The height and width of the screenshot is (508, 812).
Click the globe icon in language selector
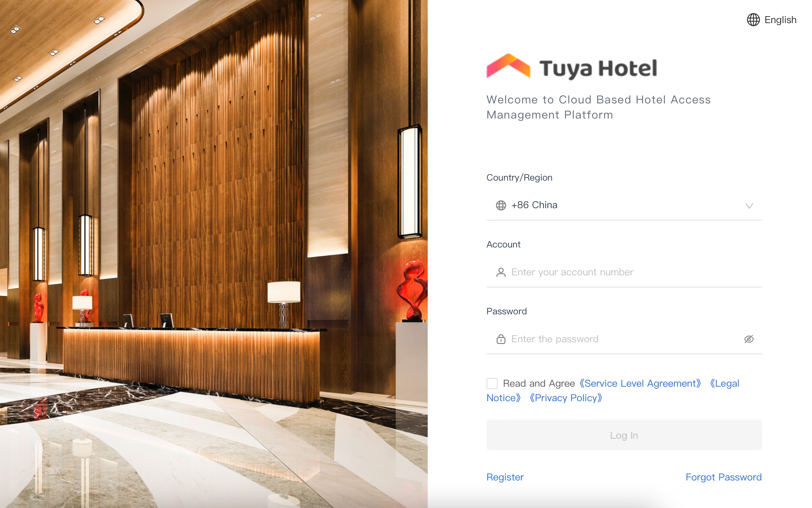tap(753, 20)
